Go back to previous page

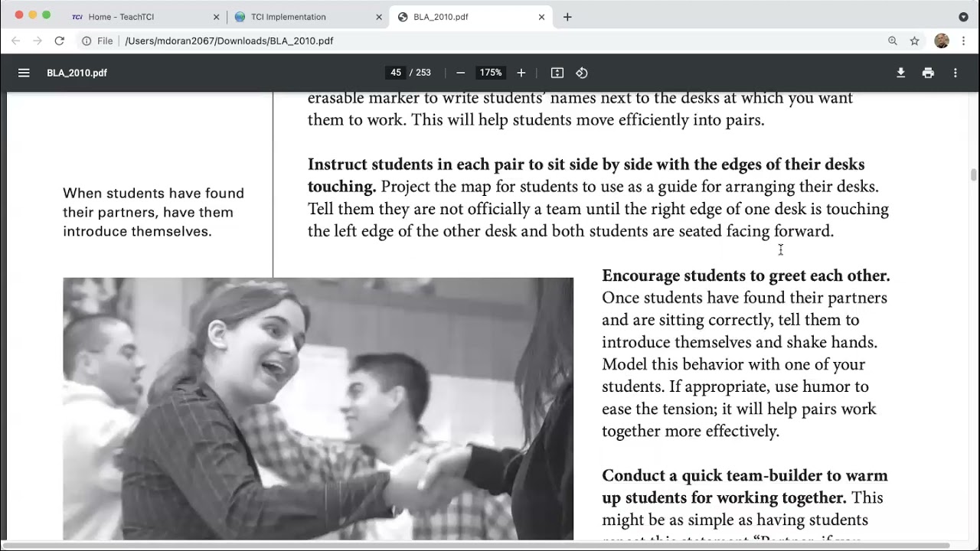16,41
